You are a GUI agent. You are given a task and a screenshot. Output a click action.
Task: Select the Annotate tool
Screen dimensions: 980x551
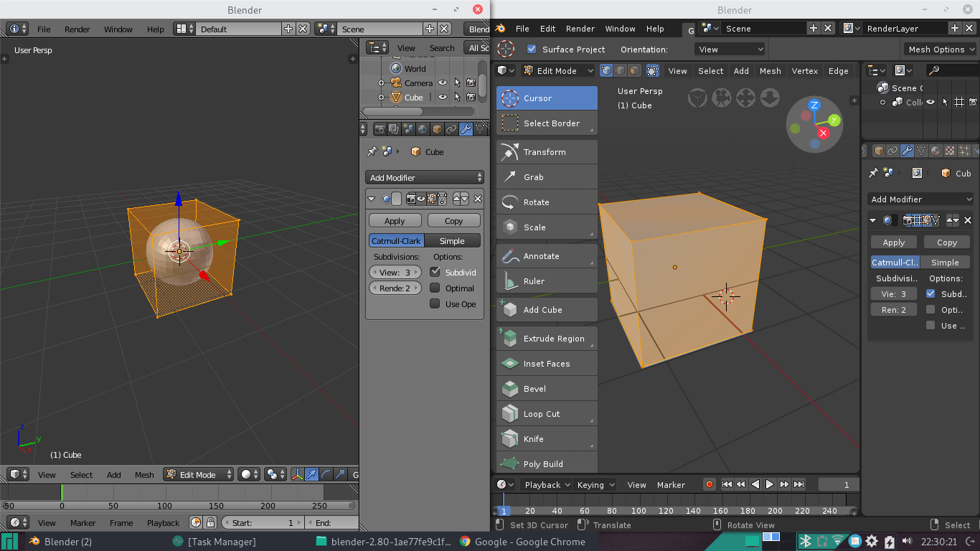coord(547,255)
